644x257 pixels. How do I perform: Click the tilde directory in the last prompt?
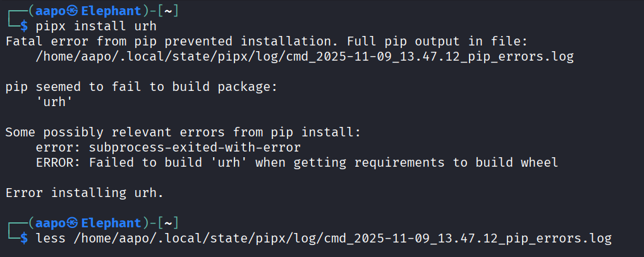point(171,223)
